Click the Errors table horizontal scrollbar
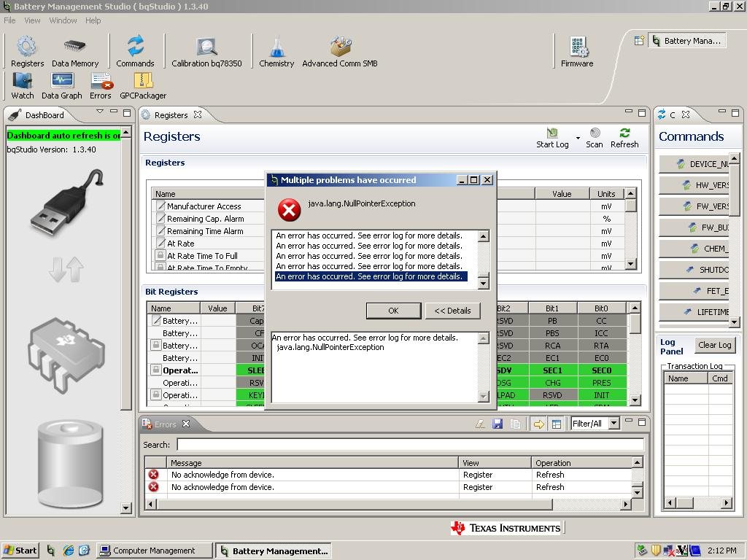Image resolution: width=747 pixels, height=560 pixels. point(355,503)
